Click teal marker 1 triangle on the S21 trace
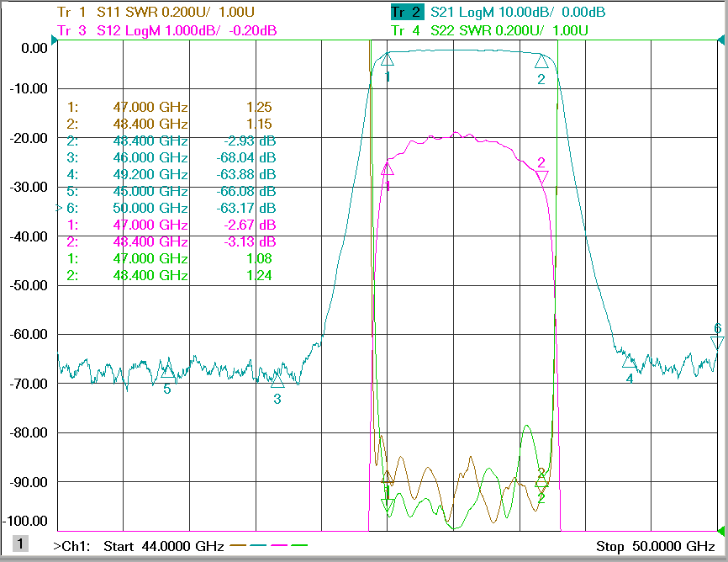The height and width of the screenshot is (562, 728). pos(388,59)
